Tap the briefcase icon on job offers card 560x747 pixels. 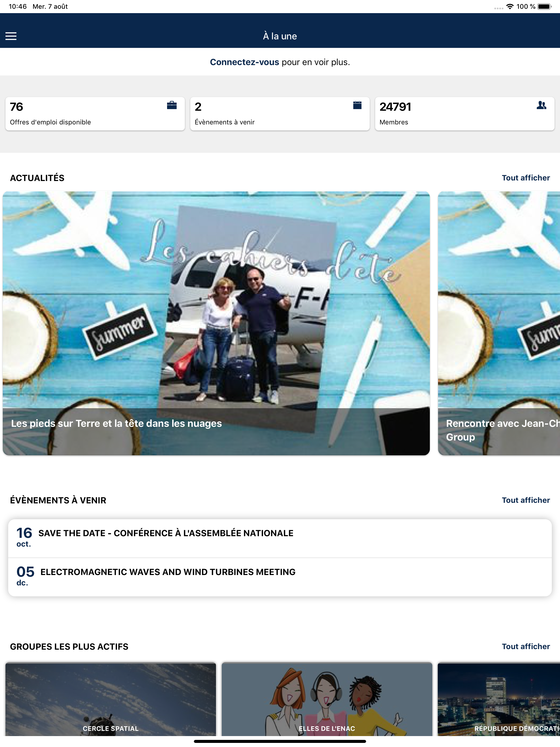pyautogui.click(x=171, y=105)
